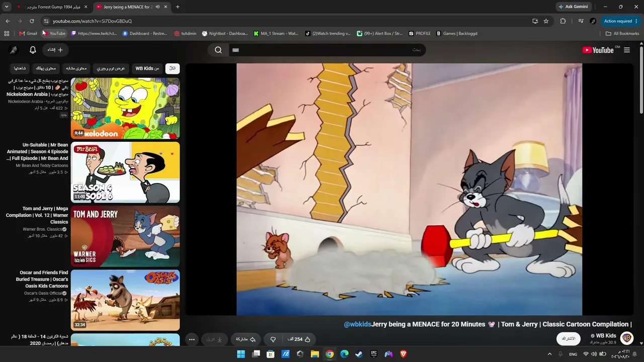Open Brave browser from the taskbar
This screenshot has width=644, height=362.
pos(403,354)
